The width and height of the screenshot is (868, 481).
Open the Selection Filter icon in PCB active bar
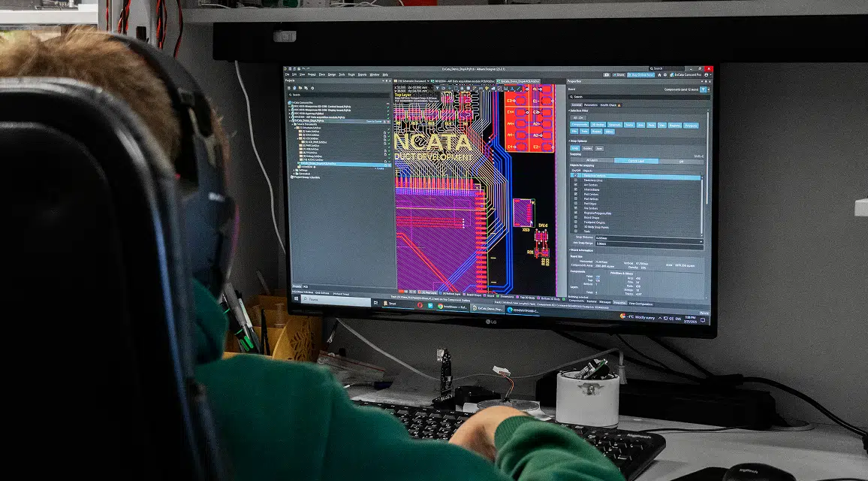437,88
